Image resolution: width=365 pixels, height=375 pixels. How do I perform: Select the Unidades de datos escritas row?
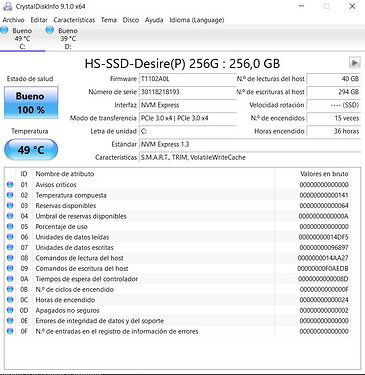[178, 247]
